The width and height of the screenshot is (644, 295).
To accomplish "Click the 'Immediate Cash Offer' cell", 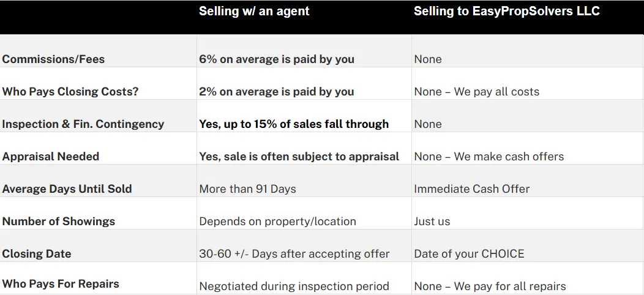I will tap(472, 189).
